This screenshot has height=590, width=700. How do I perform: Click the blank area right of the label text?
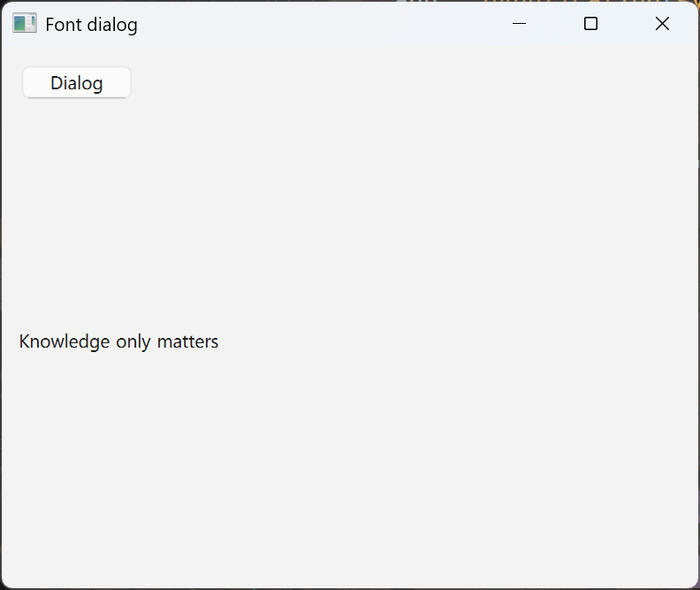click(x=442, y=341)
